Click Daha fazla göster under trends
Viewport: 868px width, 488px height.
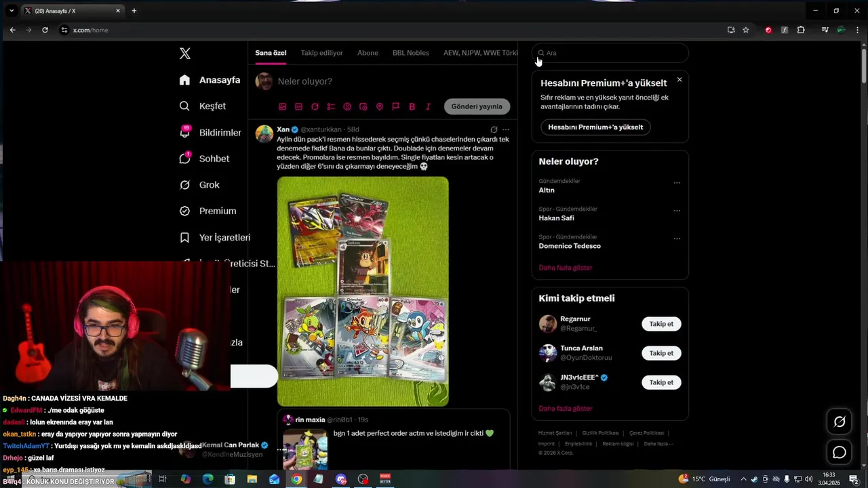tap(566, 268)
